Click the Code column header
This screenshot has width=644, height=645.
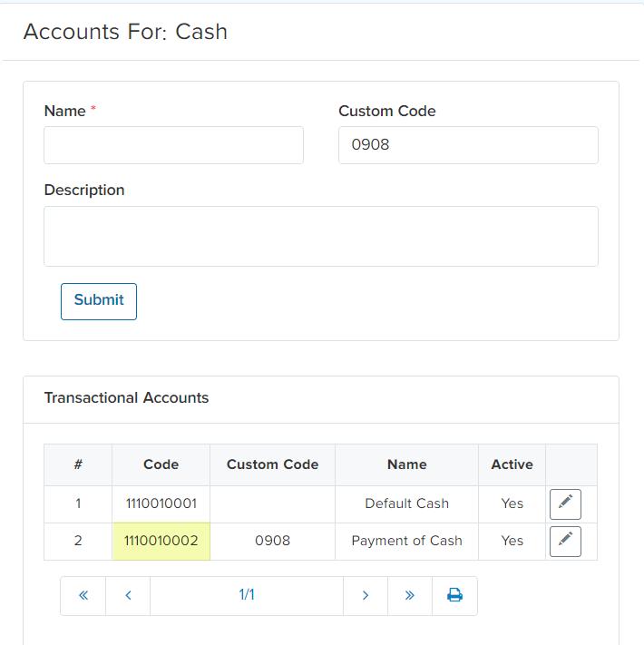[x=161, y=464]
